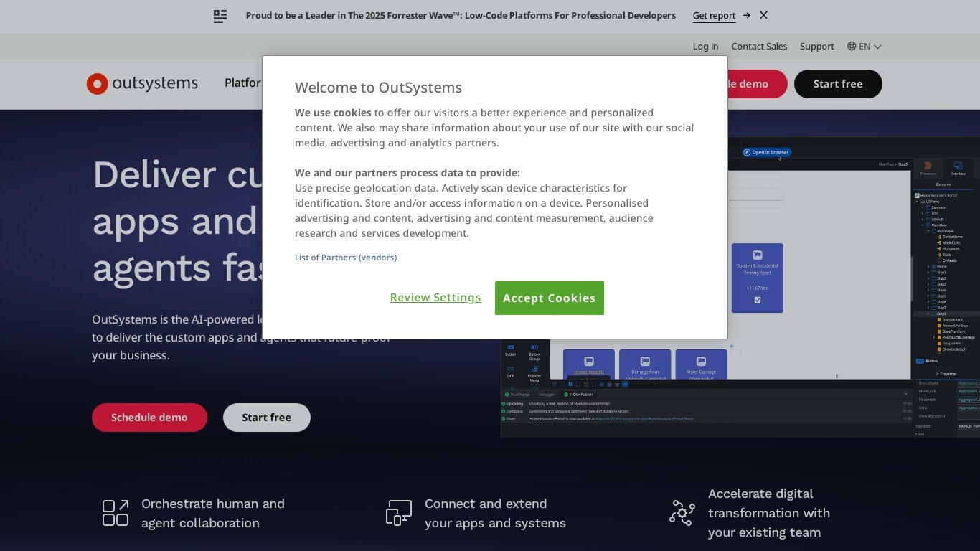Screen dimensions: 980x551
Task: Open the List of Partners (vendors) link
Action: point(346,258)
